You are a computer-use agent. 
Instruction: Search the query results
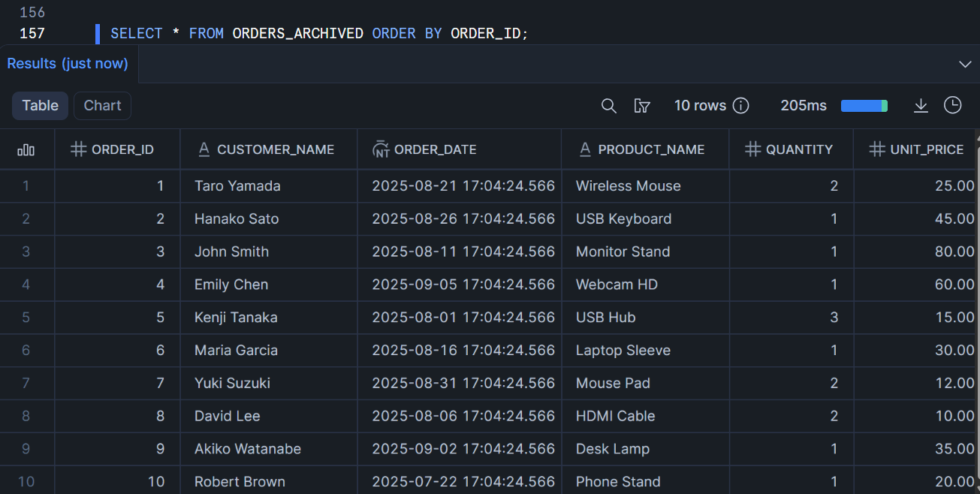pyautogui.click(x=609, y=106)
